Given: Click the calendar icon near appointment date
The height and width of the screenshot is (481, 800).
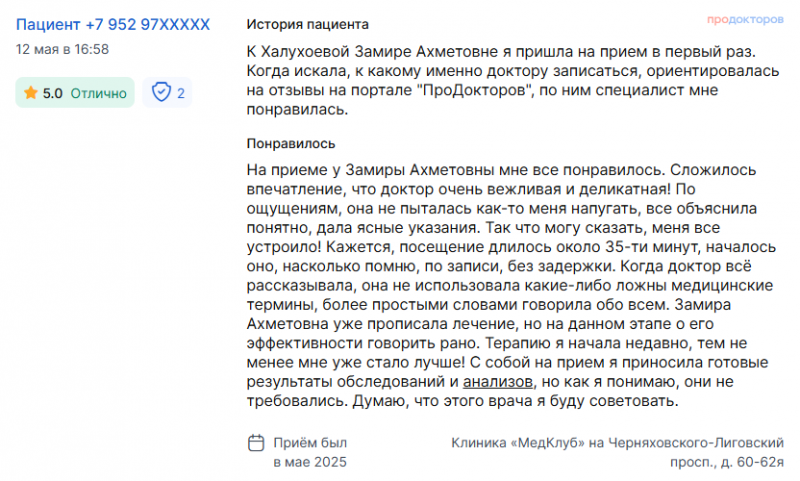Looking at the screenshot, I should (x=256, y=442).
